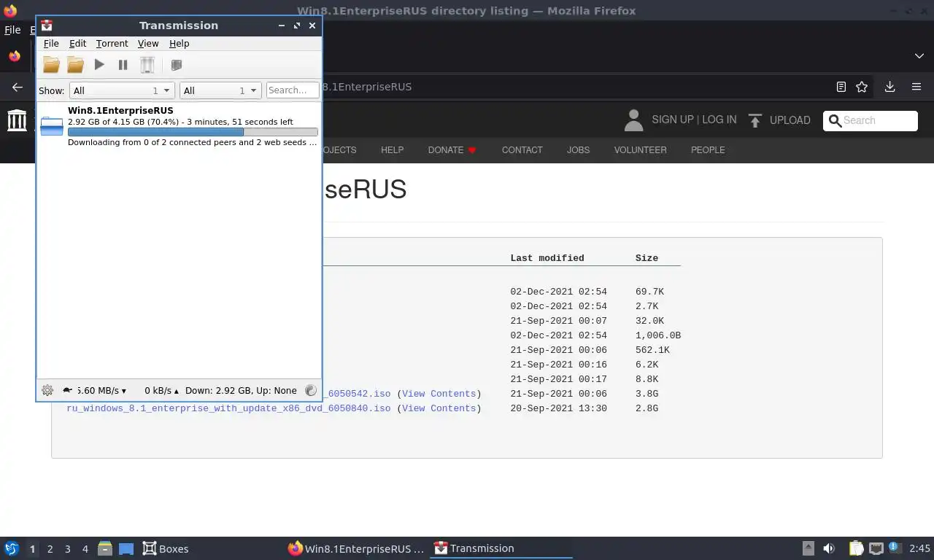The height and width of the screenshot is (560, 934).
Task: Switch to Firefox Win8.1EnterpriseRUS taskbar entry
Action: click(355, 548)
